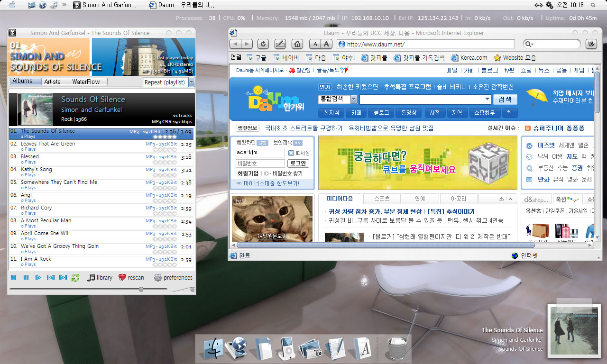Open the Website 모음 bookmark folder
This screenshot has width=607, height=364.
point(515,58)
